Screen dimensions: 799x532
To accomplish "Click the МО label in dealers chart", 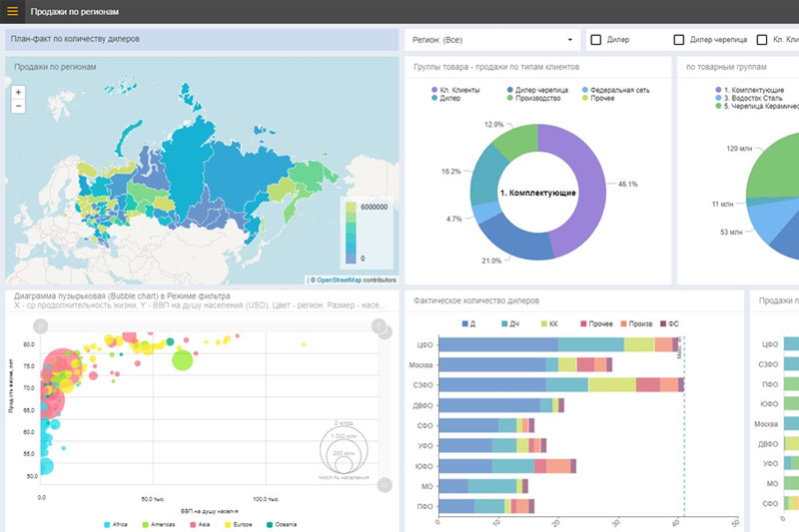I will (427, 486).
